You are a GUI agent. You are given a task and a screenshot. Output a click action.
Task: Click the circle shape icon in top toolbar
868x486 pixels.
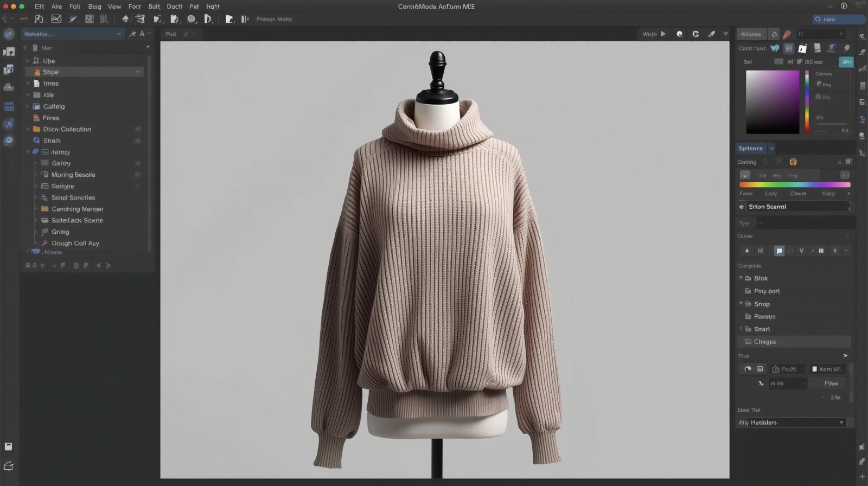pos(192,19)
